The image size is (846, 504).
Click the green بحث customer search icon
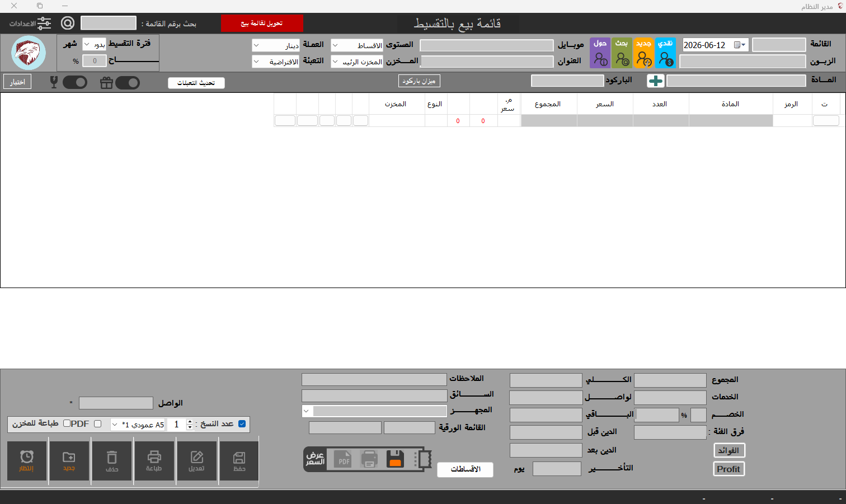click(x=622, y=53)
